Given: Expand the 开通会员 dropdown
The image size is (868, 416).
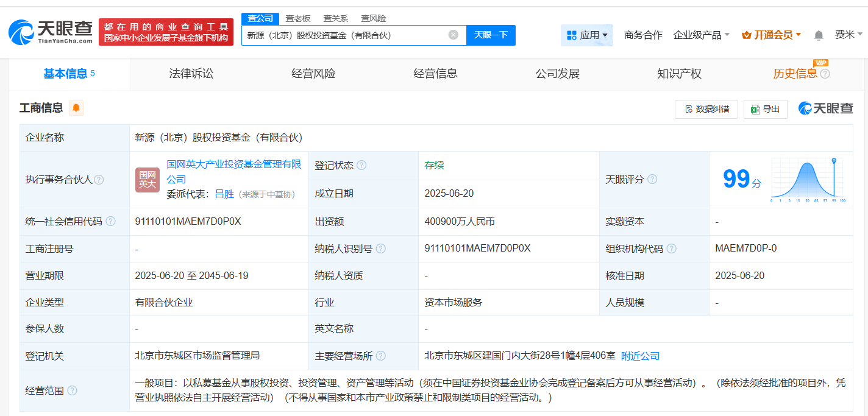Looking at the screenshot, I should pos(771,35).
